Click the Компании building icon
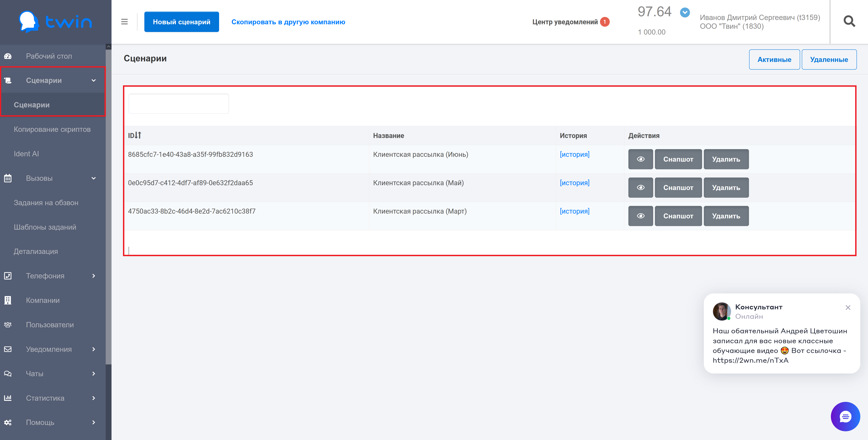Viewport: 868px width, 440px height. [x=8, y=300]
